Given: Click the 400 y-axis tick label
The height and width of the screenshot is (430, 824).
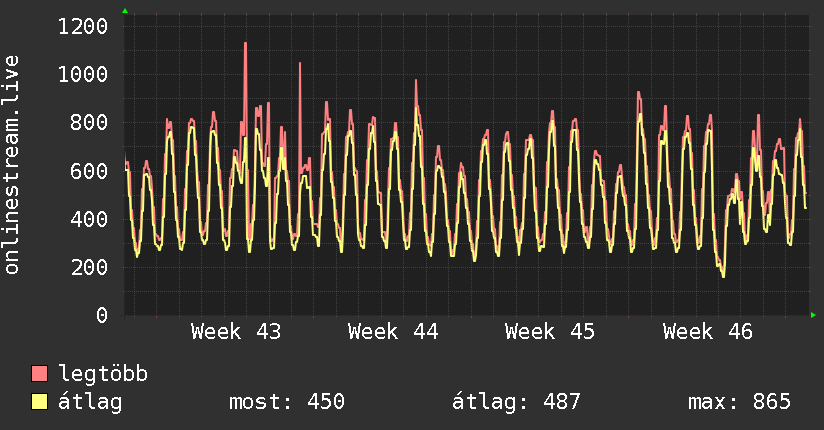Looking at the screenshot, I should [x=89, y=219].
